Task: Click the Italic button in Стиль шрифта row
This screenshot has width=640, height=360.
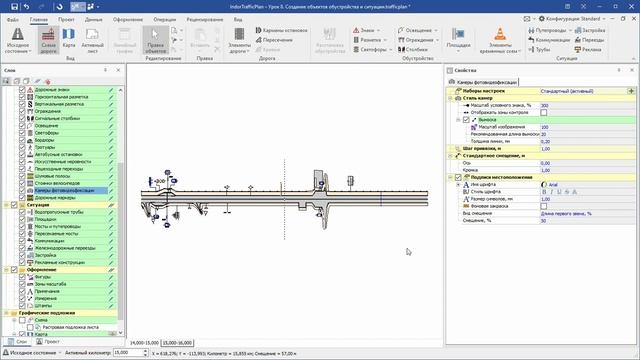Action: pos(551,192)
